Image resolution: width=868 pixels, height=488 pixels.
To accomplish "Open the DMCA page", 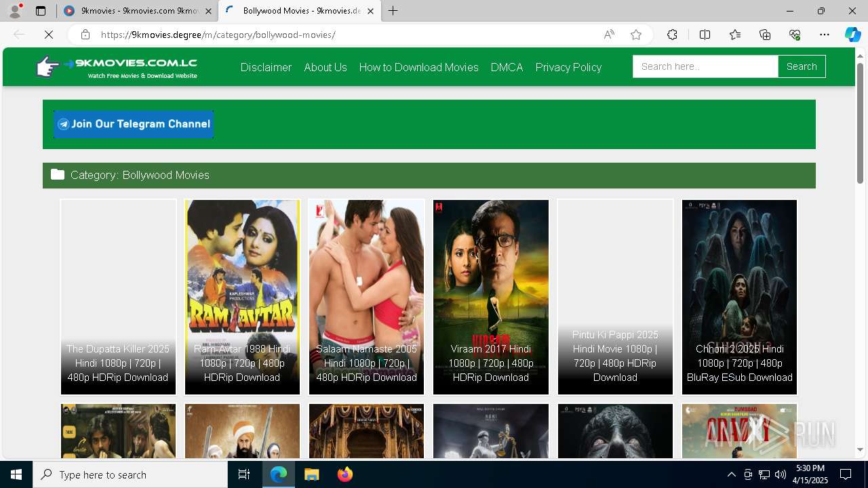I will [x=507, y=67].
